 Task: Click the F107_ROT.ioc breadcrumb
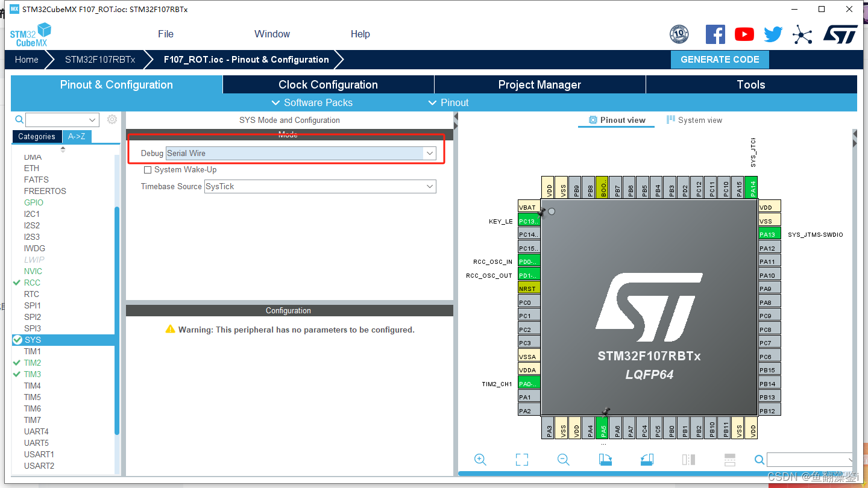coord(247,60)
